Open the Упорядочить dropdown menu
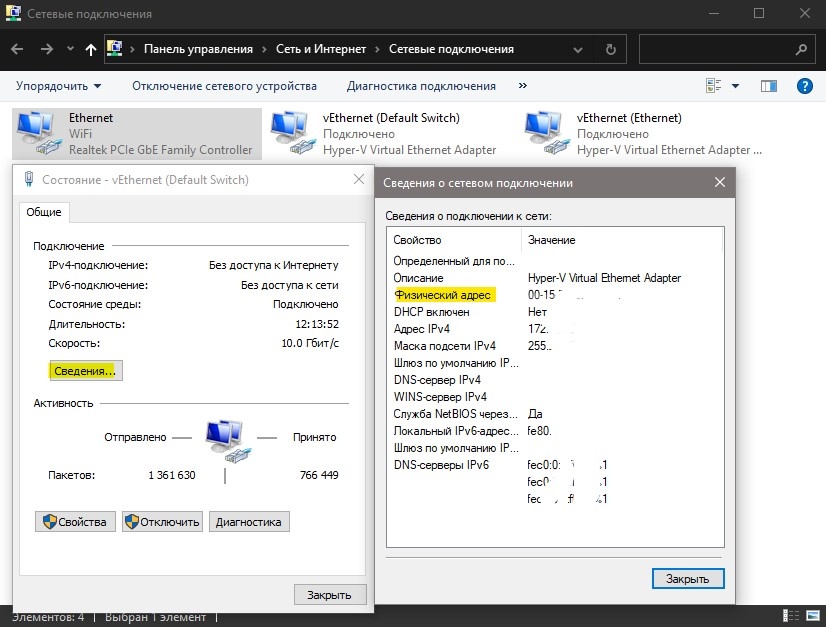The height and width of the screenshot is (627, 826). [x=58, y=86]
